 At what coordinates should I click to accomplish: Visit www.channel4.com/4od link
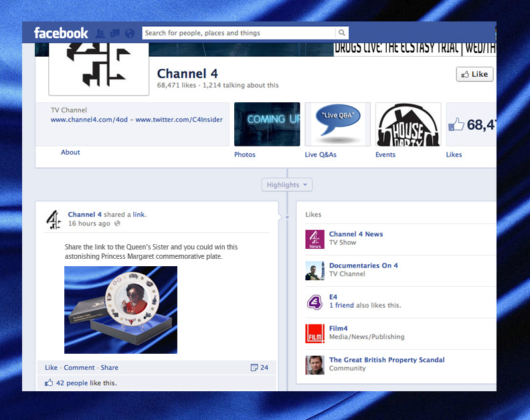(89, 120)
